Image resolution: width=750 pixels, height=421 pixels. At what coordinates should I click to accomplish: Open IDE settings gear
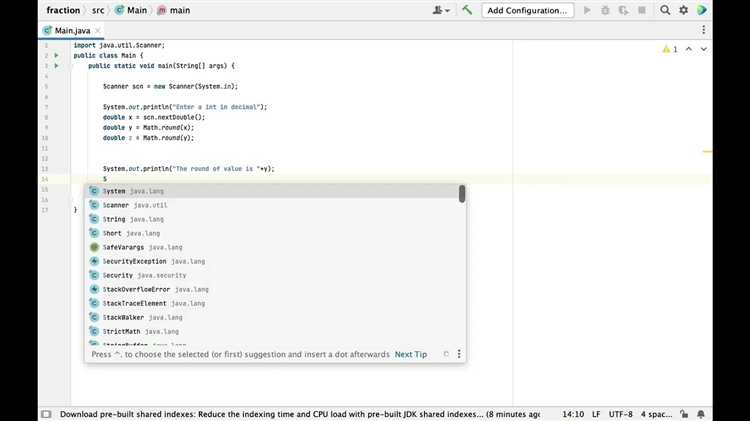point(684,10)
